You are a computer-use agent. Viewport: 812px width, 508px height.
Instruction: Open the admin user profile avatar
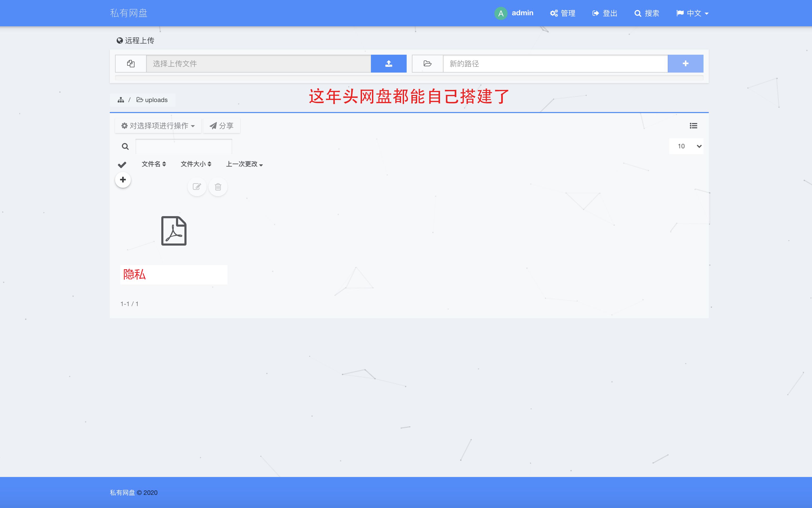coord(500,13)
